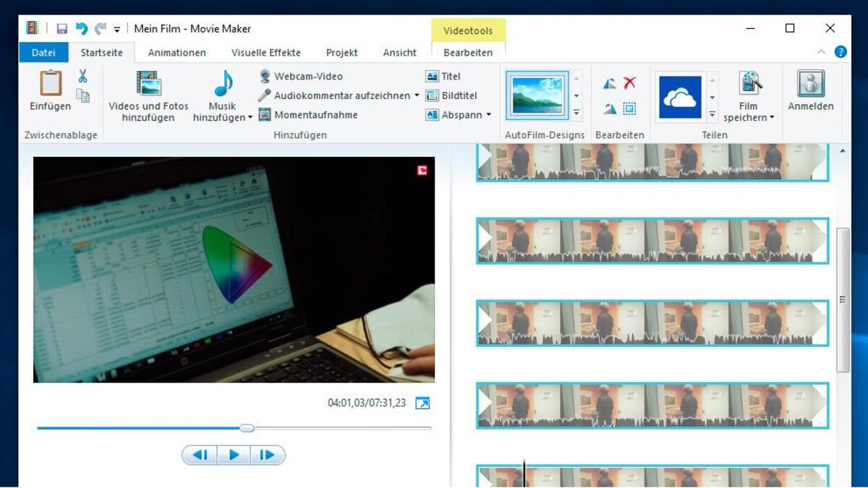Click the preview seek slider handle

click(x=247, y=428)
